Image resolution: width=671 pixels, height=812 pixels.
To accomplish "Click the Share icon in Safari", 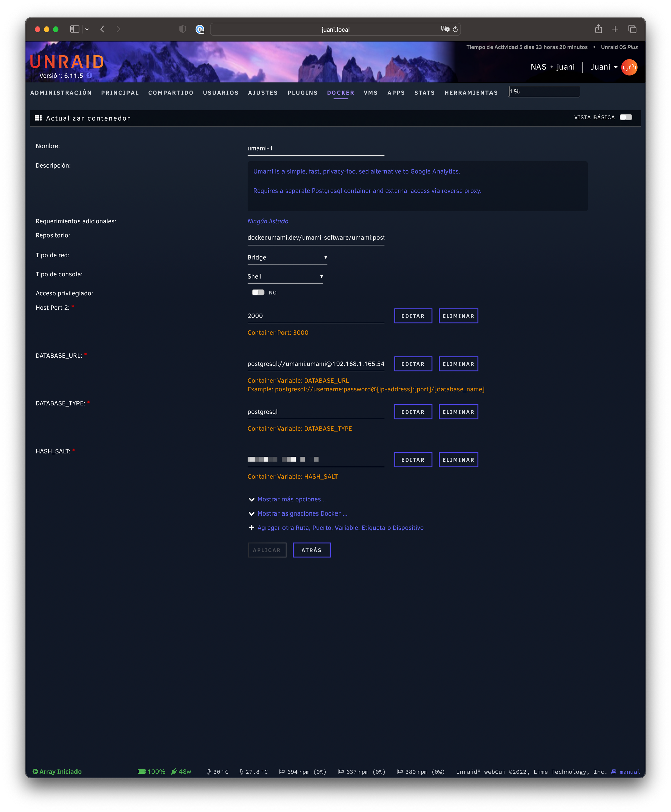I will coord(598,29).
